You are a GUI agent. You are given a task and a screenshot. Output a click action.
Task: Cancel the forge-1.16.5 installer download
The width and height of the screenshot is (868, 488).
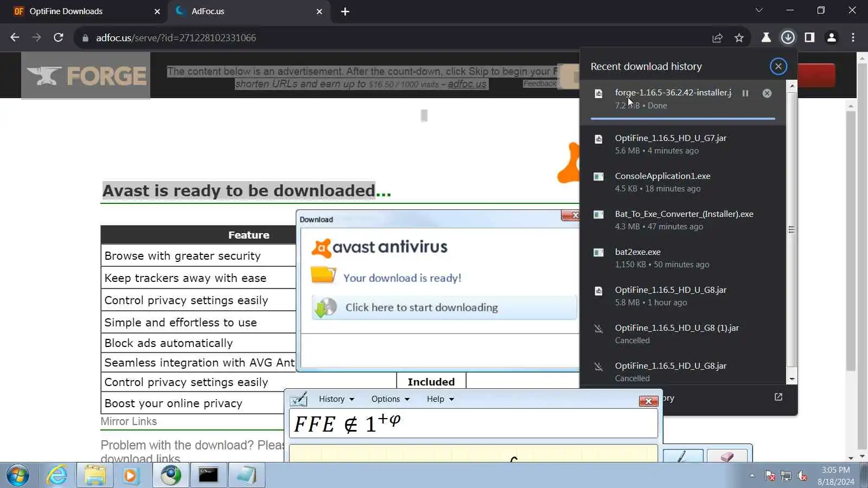[767, 93]
